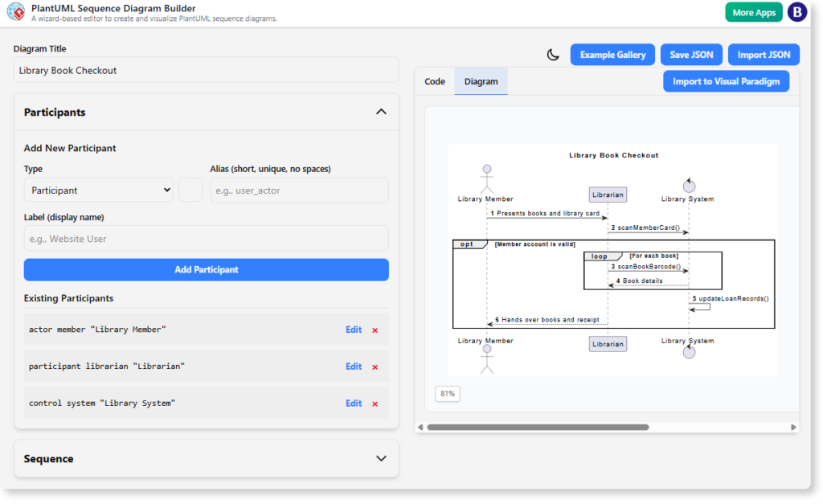Collapse the Participants panel chevron
Image resolution: width=823 pixels, height=504 pixels.
pyautogui.click(x=381, y=112)
